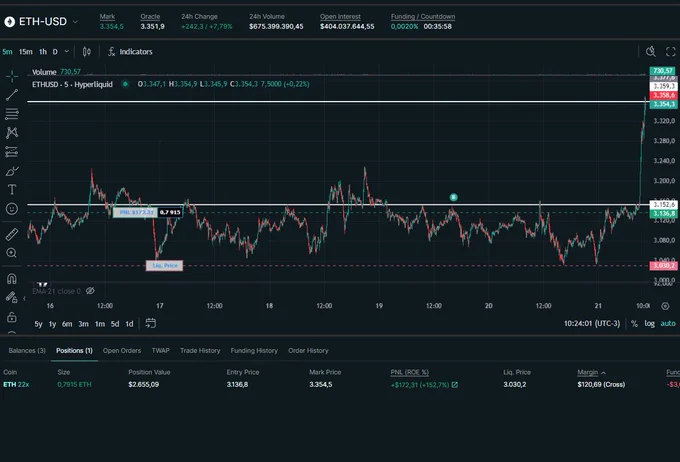Image resolution: width=680 pixels, height=462 pixels.
Task: Click the Volume 730,57 legend
Action: (x=56, y=72)
